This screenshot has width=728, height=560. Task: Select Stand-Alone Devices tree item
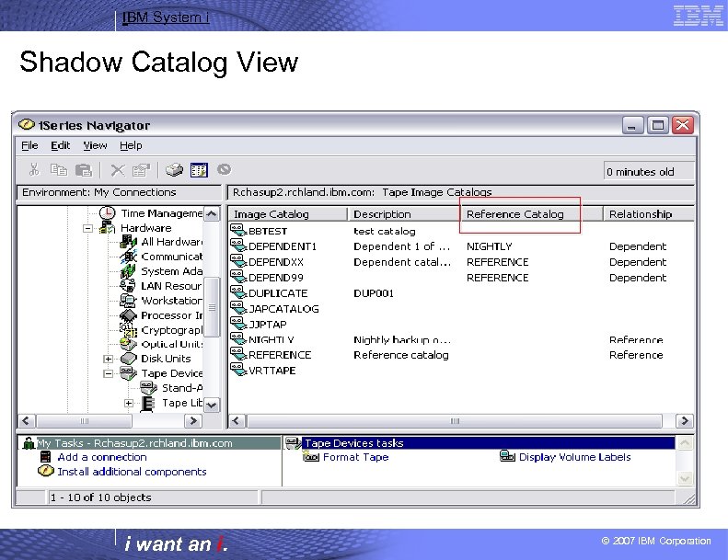coord(182,388)
